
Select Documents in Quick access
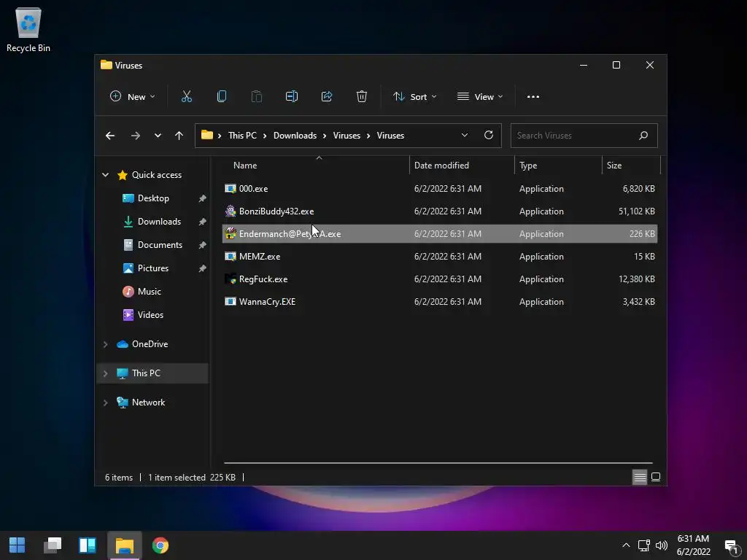pos(153,245)
